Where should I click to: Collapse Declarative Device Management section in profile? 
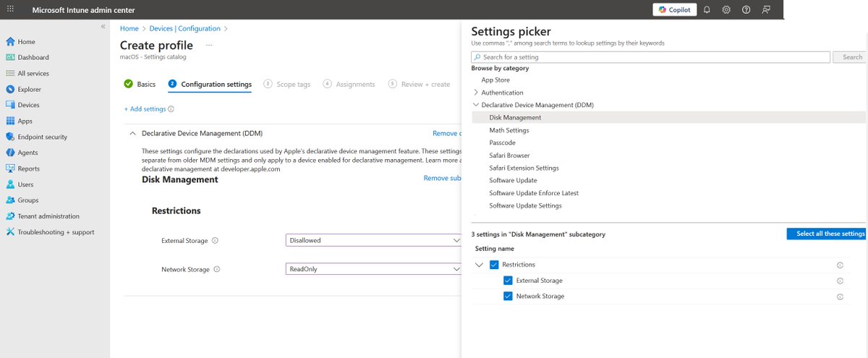[132, 134]
